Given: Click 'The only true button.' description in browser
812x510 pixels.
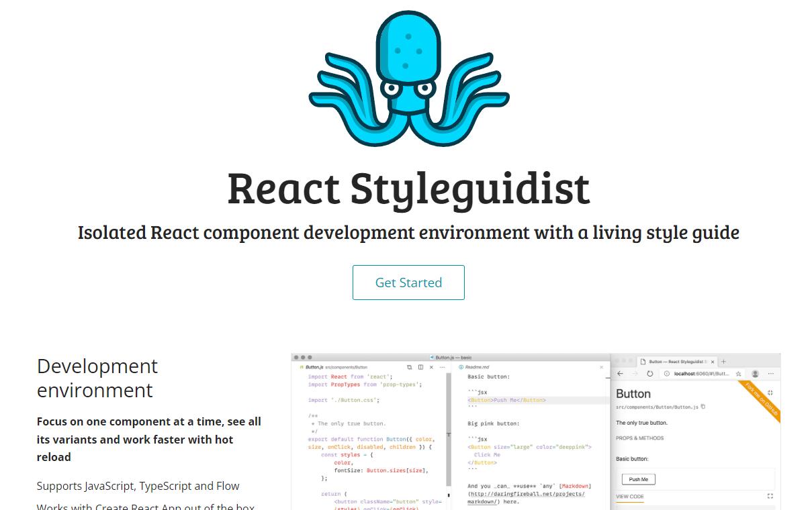Looking at the screenshot, I should click(642, 423).
